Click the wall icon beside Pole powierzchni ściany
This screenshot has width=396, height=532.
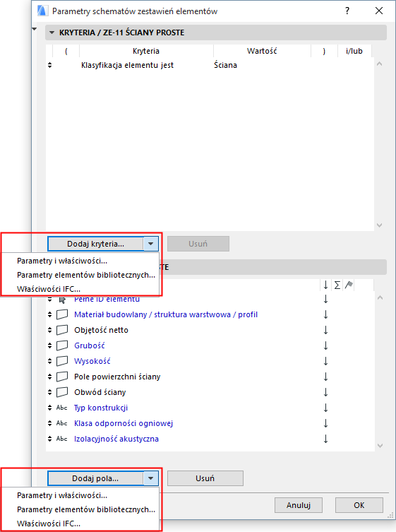click(x=62, y=377)
